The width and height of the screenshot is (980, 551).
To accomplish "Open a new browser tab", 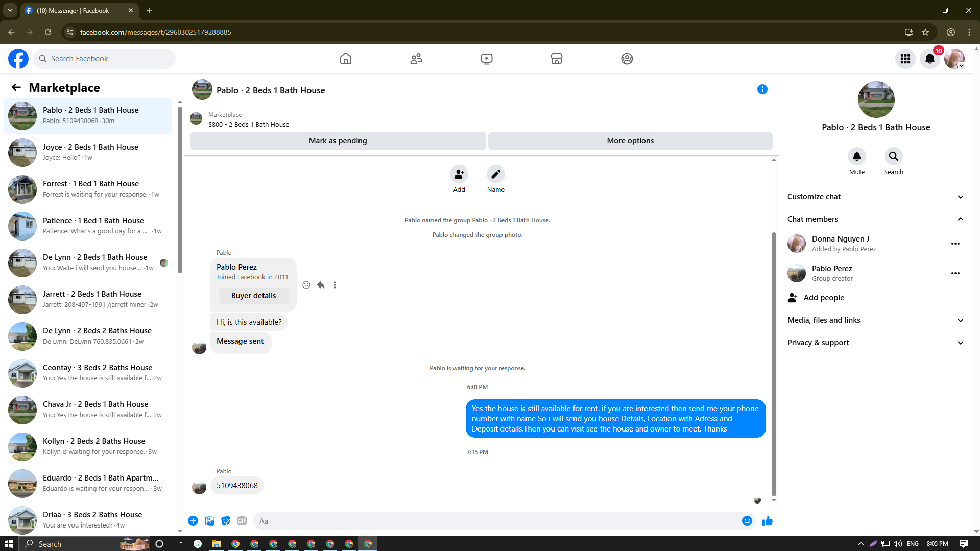I will tap(149, 10).
